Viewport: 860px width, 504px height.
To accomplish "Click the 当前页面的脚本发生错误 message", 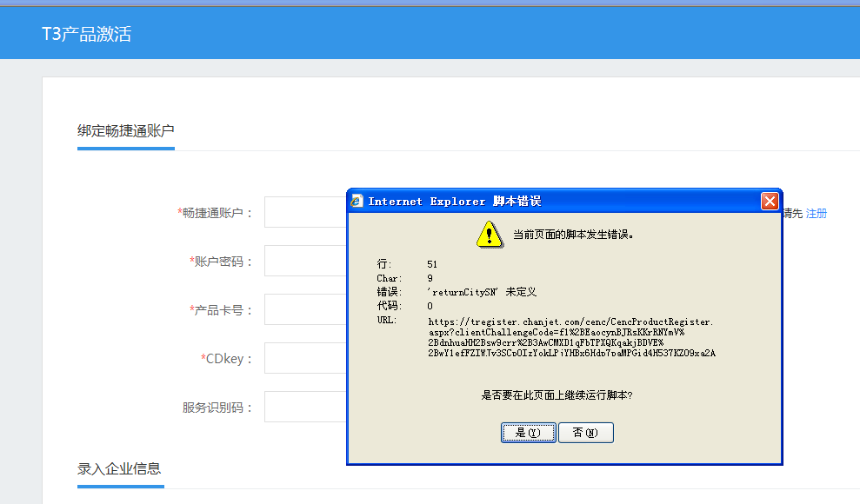I will pos(573,235).
